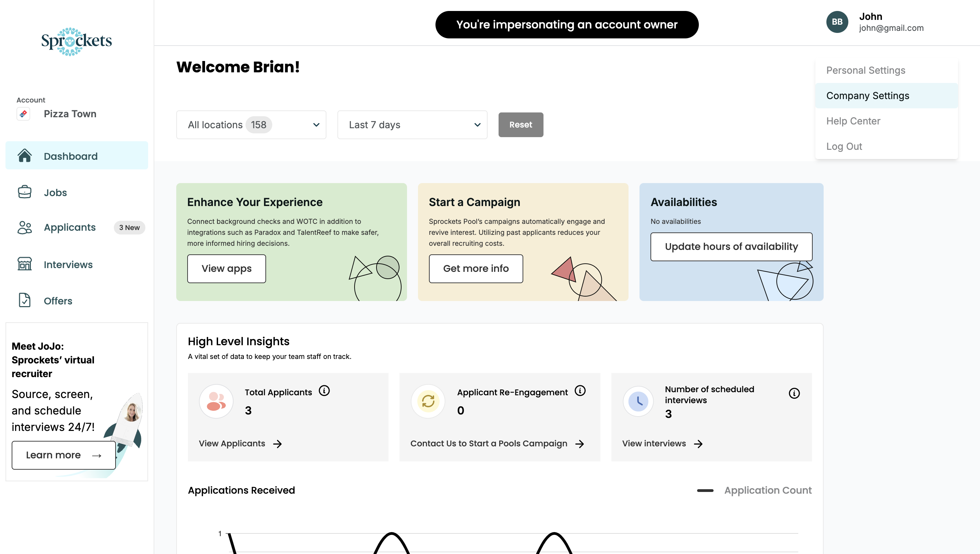Screen dimensions: 980x554
Task: Toggle the Application Count legend entry
Action: [x=754, y=491]
